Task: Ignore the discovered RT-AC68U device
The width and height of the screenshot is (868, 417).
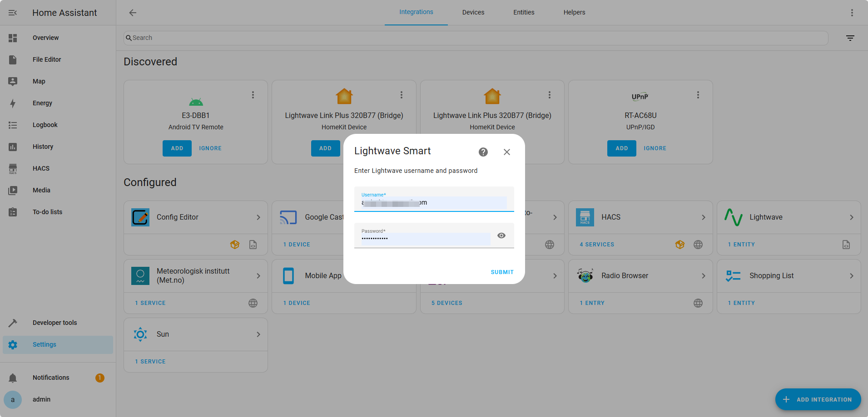Action: click(x=655, y=148)
